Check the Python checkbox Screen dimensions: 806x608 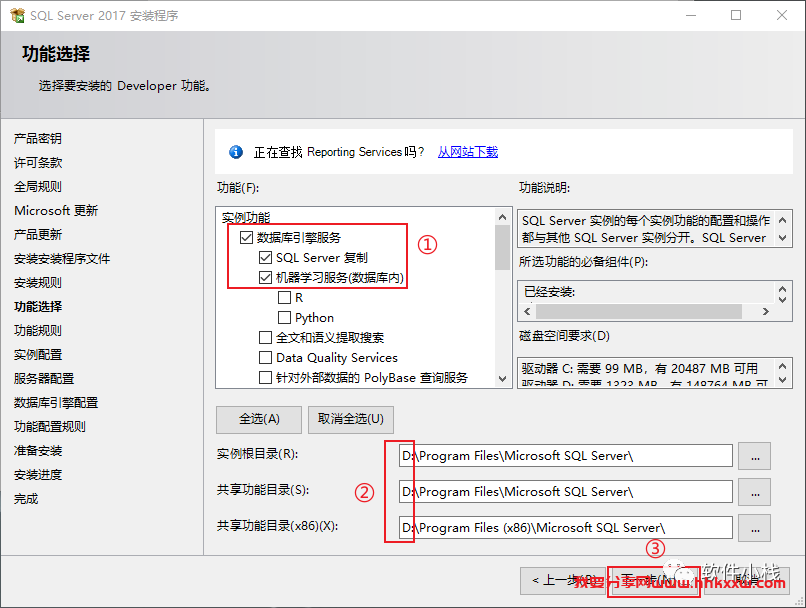[284, 318]
